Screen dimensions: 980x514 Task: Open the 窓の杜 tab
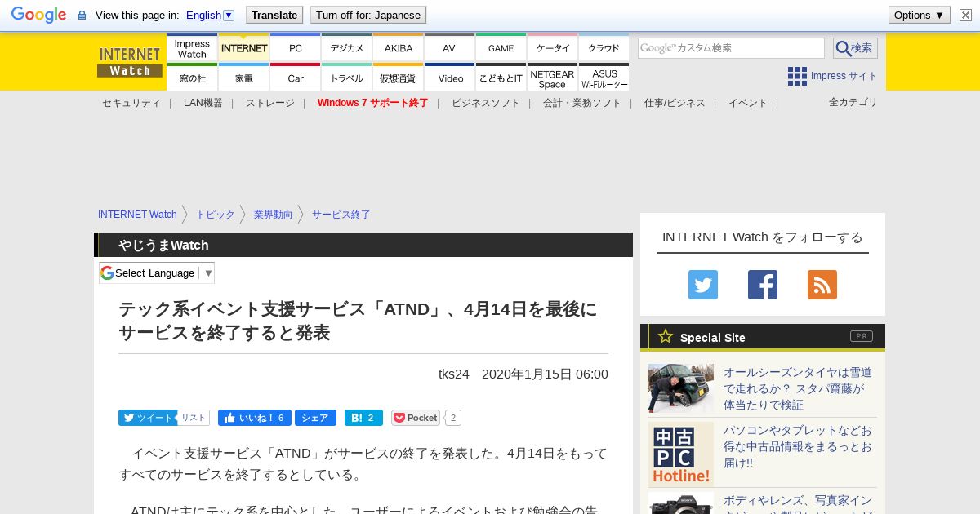click(192, 78)
